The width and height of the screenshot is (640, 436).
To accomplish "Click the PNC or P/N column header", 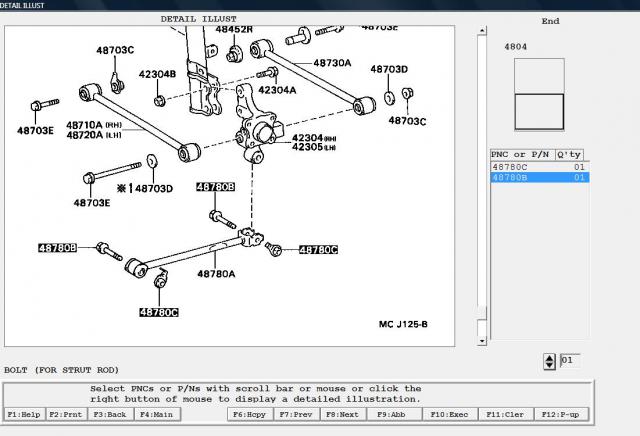I will pyautogui.click(x=520, y=155).
